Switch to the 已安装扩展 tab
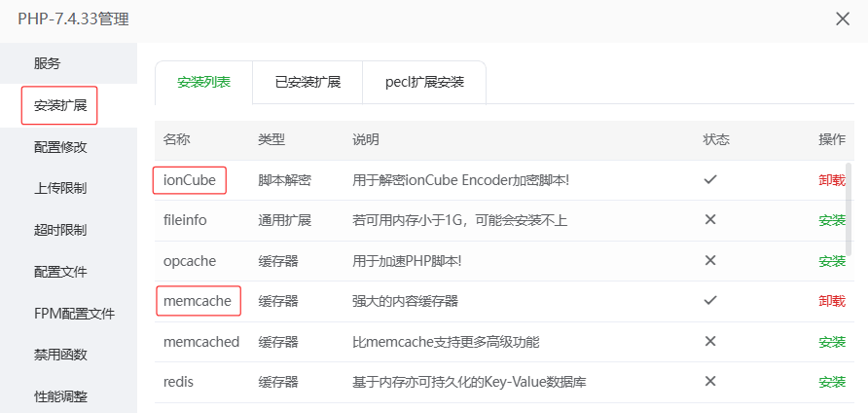The image size is (868, 413). (x=307, y=83)
